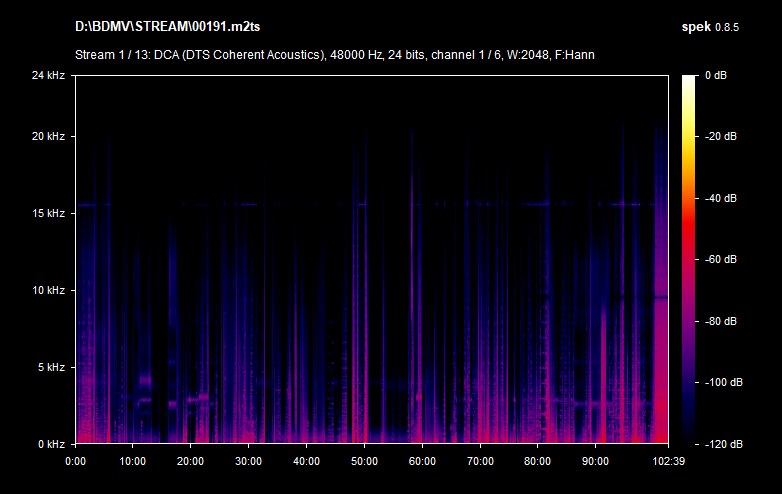Click the 15 kHz frequency axis label

(x=48, y=213)
